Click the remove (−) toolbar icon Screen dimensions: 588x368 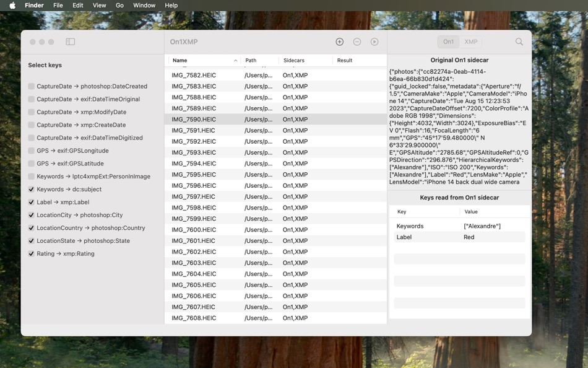357,41
